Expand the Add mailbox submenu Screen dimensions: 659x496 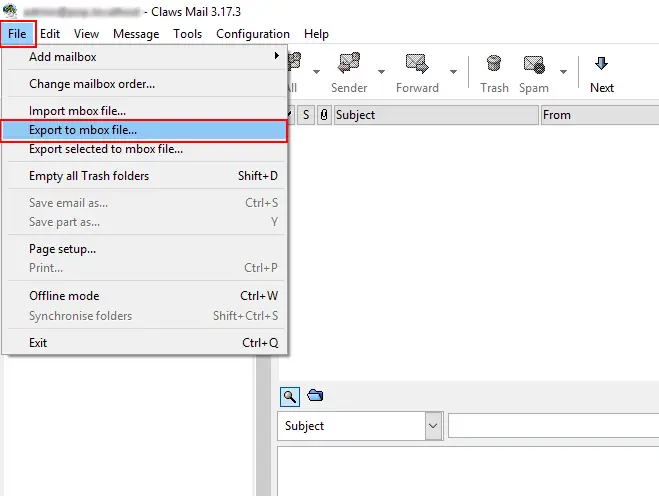(x=145, y=57)
